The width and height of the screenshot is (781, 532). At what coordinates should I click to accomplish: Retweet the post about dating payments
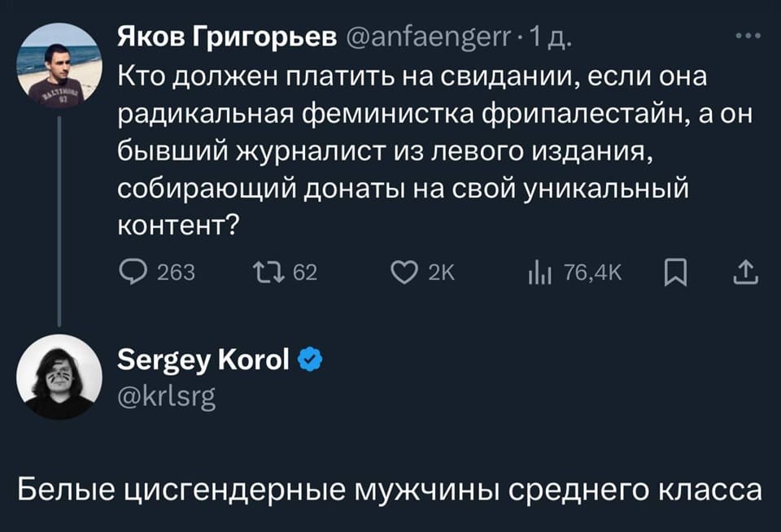pyautogui.click(x=268, y=273)
